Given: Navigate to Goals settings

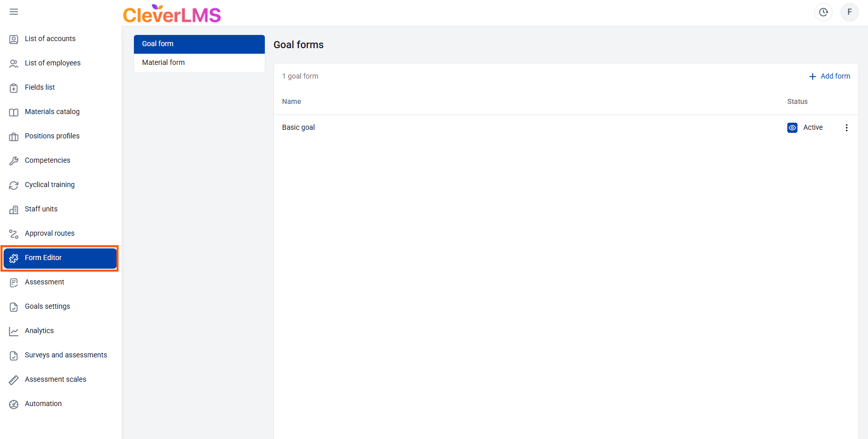Looking at the screenshot, I should click(x=47, y=306).
